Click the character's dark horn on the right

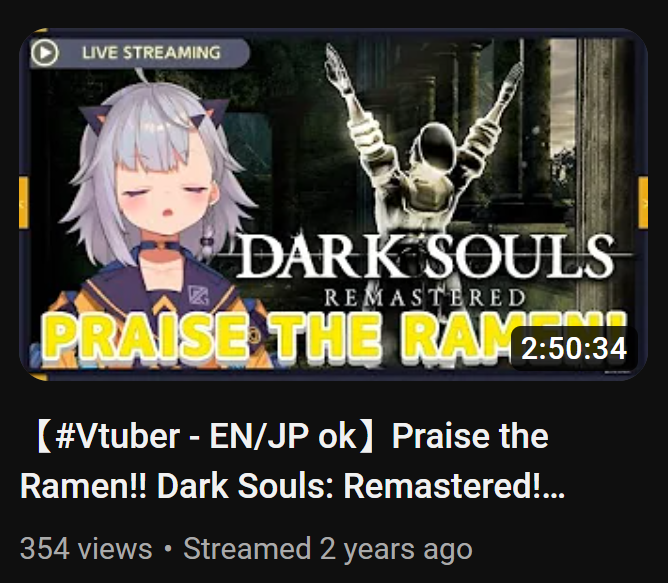point(209,113)
